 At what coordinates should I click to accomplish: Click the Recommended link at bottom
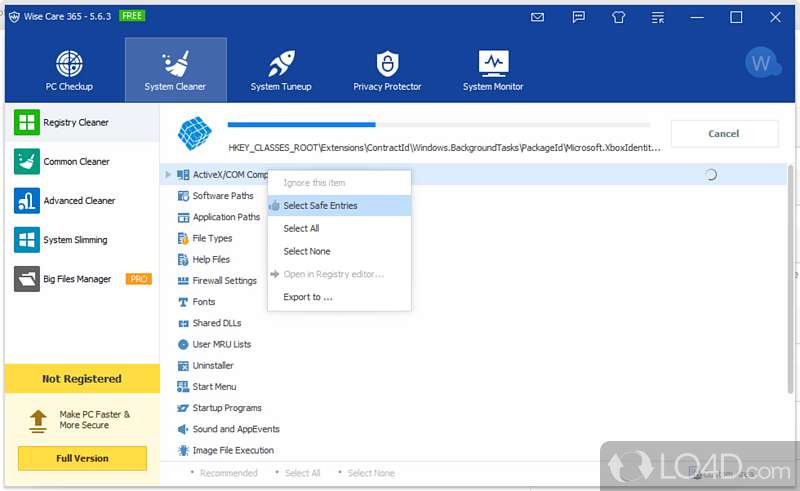[x=228, y=473]
